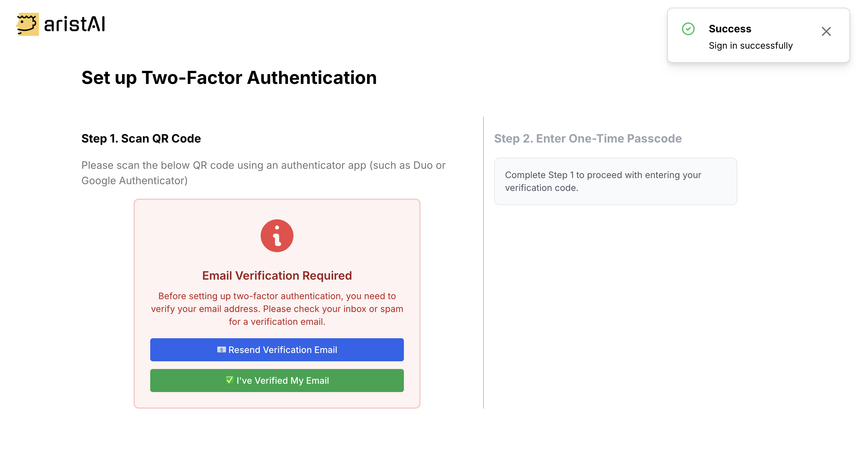This screenshot has width=868, height=467.
Task: Dismiss the Sign in successfully notification
Action: pyautogui.click(x=827, y=31)
